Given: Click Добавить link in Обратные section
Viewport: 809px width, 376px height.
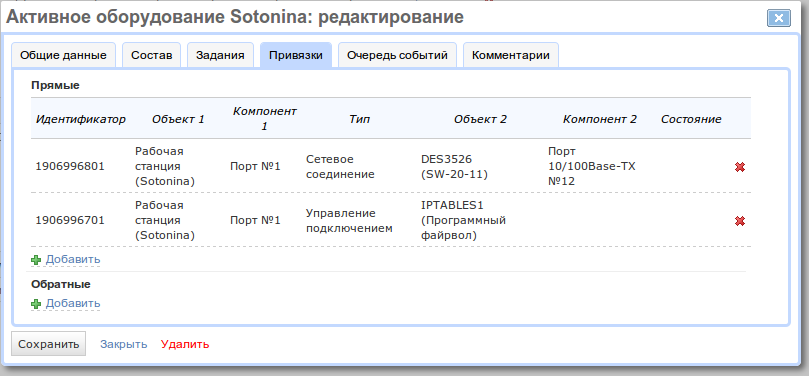Looking at the screenshot, I should [73, 303].
